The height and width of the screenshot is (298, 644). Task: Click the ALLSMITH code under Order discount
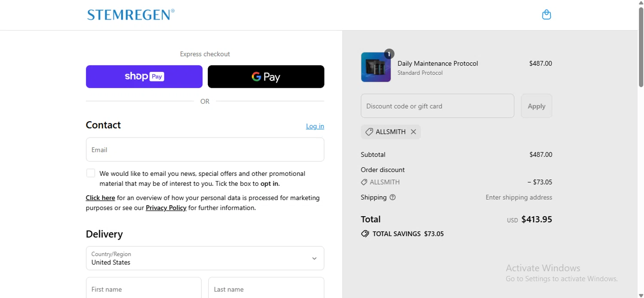pyautogui.click(x=385, y=182)
